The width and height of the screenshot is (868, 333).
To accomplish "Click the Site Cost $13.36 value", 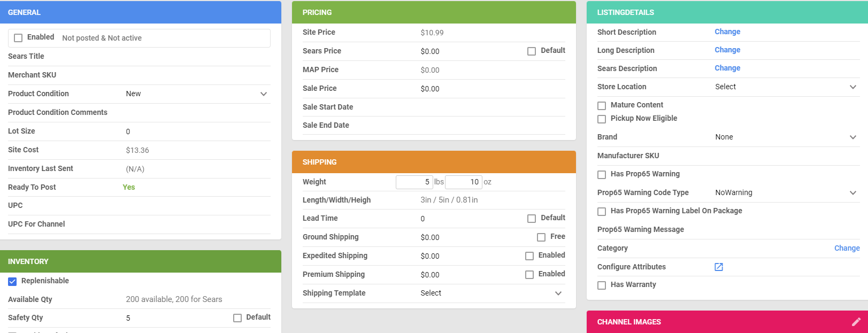I will [x=137, y=150].
